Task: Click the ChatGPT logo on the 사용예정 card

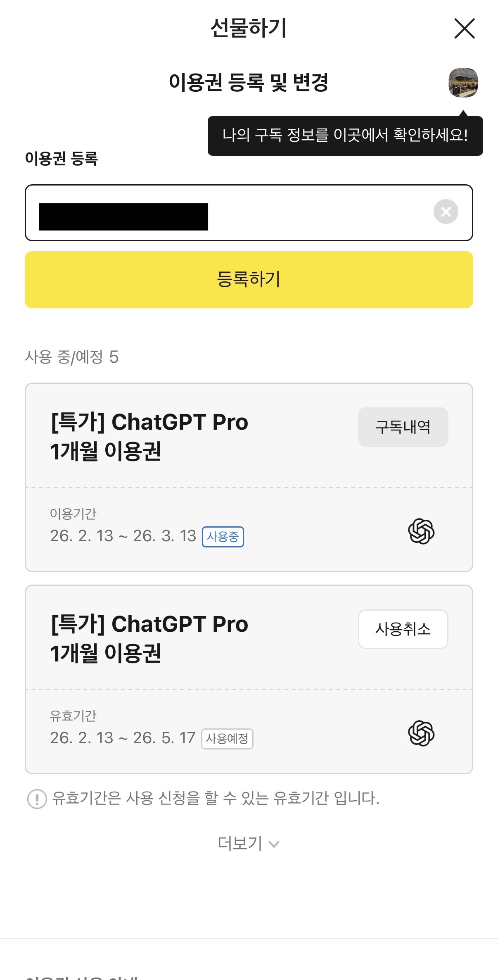Action: 421,733
